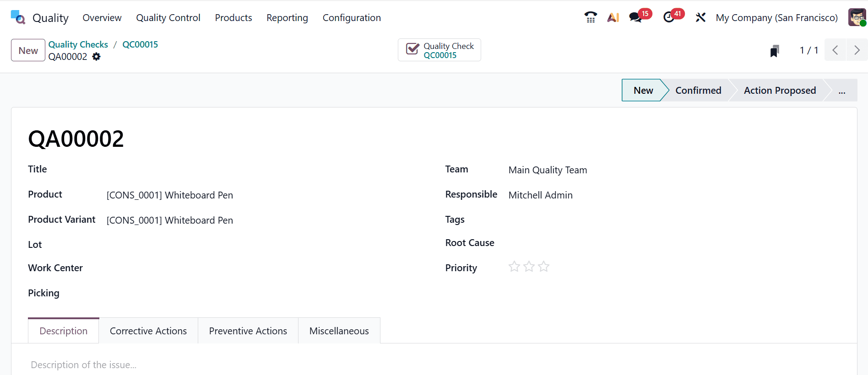Image resolution: width=868 pixels, height=375 pixels.
Task: Open the Team field showing Main Quality Team
Action: click(x=674, y=170)
